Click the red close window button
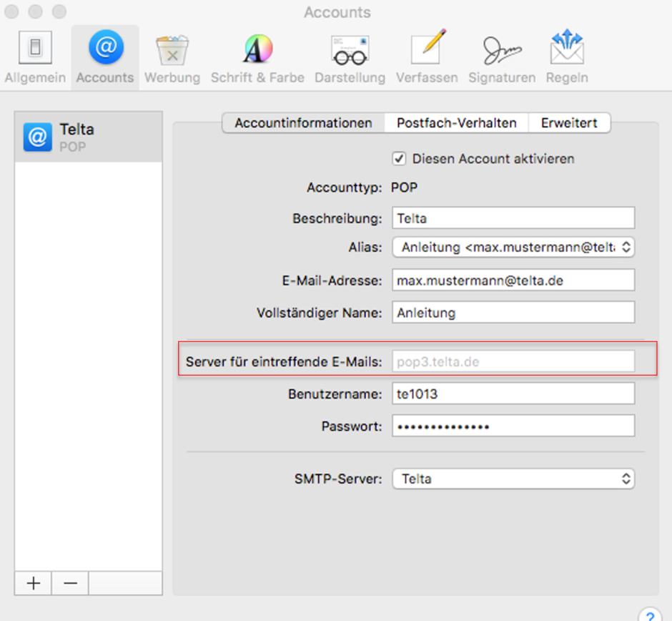 pyautogui.click(x=11, y=11)
